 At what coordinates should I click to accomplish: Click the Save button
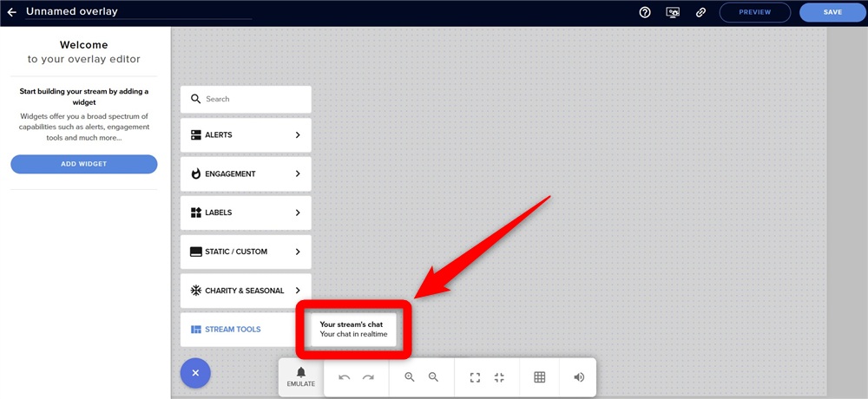pos(832,12)
